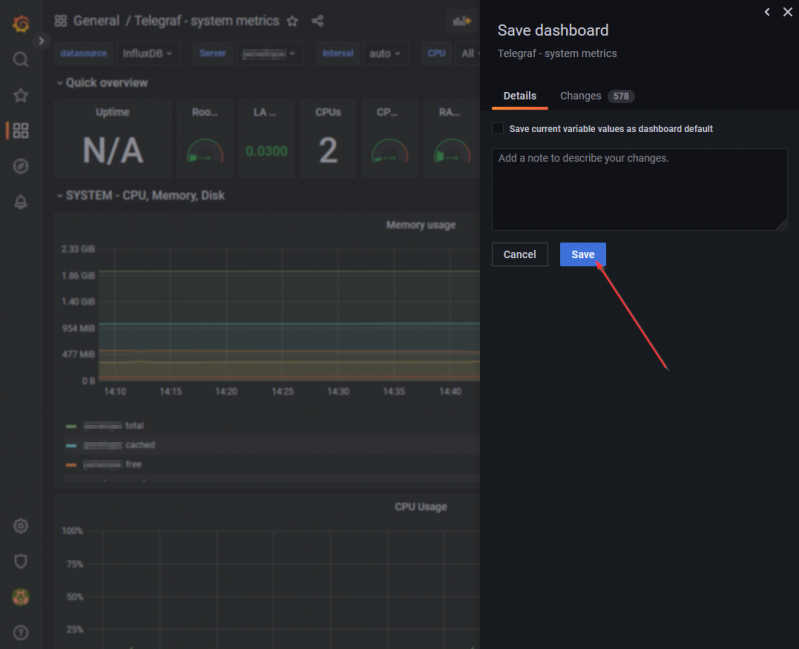799x649 pixels.
Task: Open starred dashboards from the sidebar
Action: pos(20,95)
